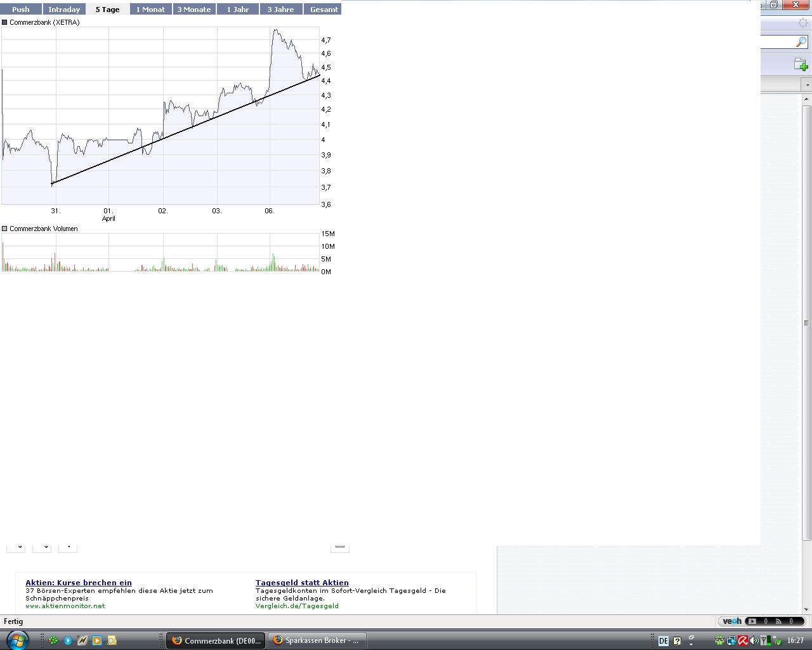812x650 pixels.
Task: Click language bar restore icon
Action: pos(691,637)
